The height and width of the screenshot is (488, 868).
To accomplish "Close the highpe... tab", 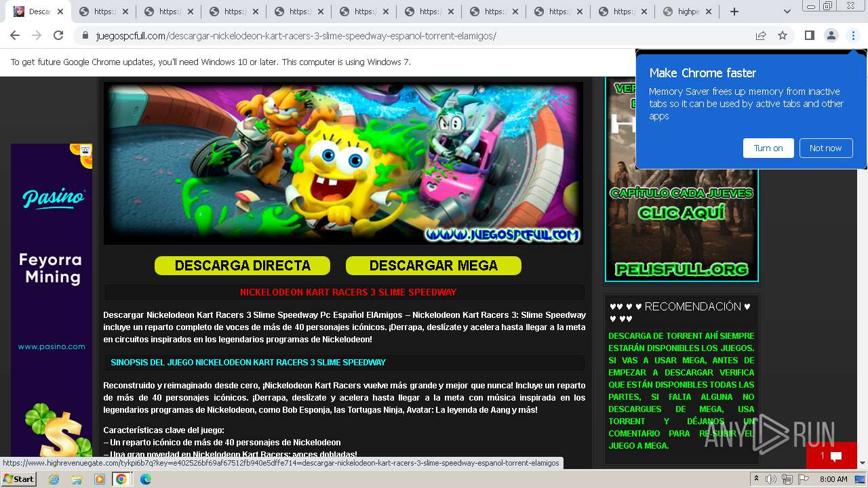I will (709, 12).
